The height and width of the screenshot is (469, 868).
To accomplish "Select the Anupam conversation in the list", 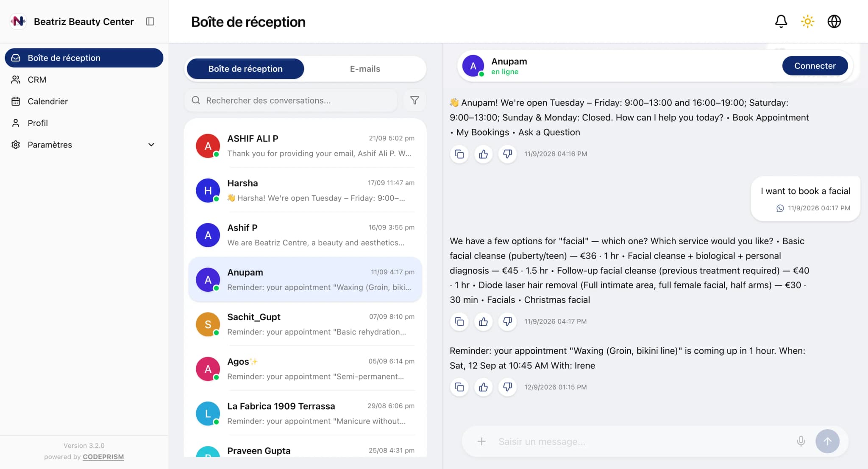I will point(305,279).
